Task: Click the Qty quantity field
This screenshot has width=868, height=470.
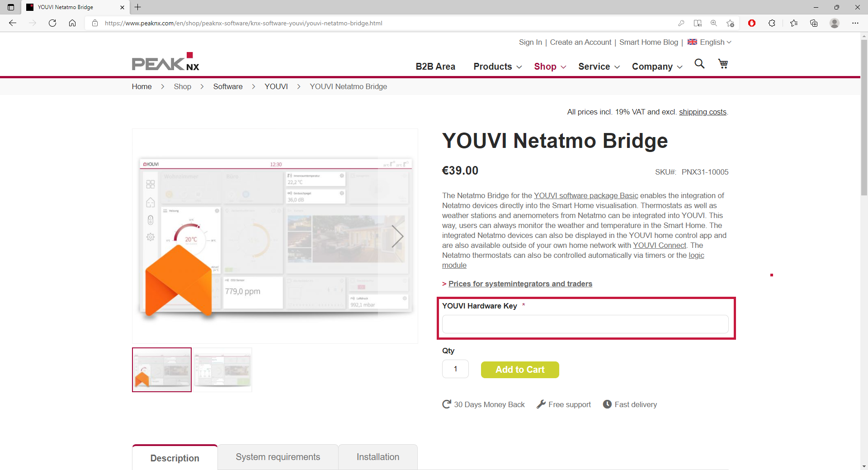Action: pos(455,369)
